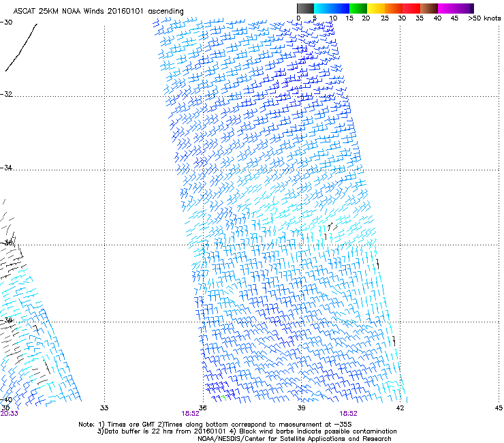The width and height of the screenshot is (504, 443).
Task: Click the '18:52' time beside longitude 36
Action: pos(190,414)
